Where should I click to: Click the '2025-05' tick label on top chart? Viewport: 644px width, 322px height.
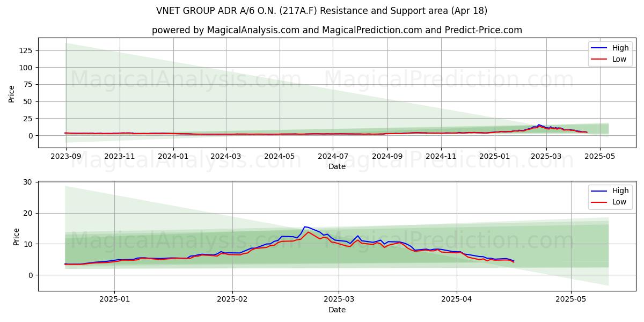point(600,156)
